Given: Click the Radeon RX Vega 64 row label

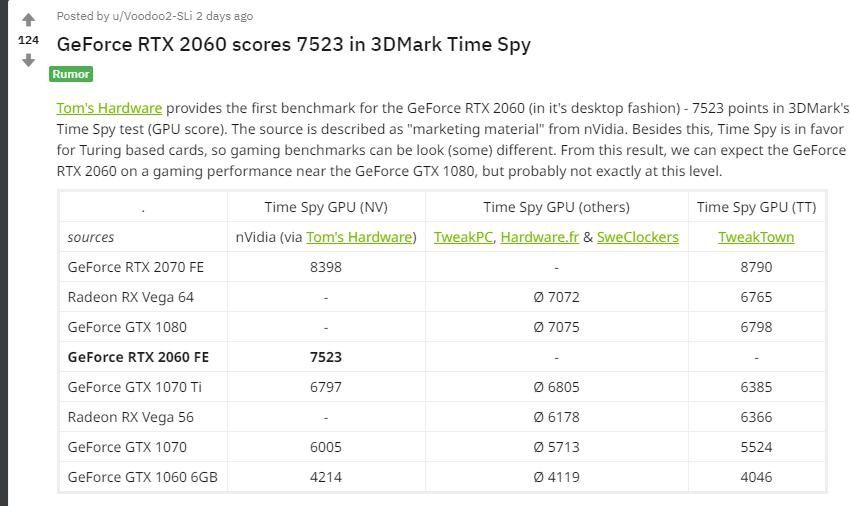Looking at the screenshot, I should click(131, 297).
